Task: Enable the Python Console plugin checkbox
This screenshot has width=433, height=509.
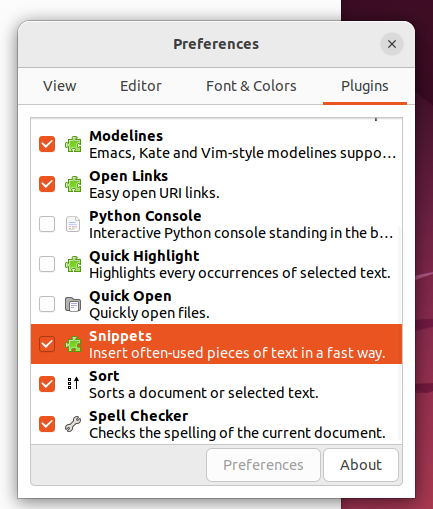Action: coord(47,224)
